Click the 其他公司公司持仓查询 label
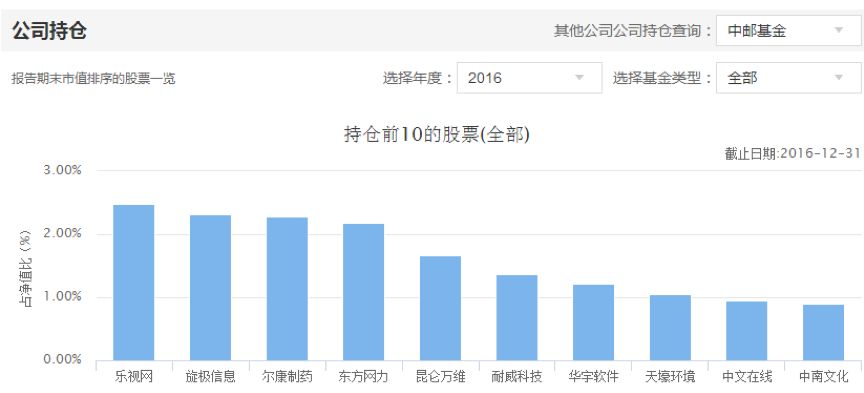Screen dimensions: 864x393 [x=632, y=30]
